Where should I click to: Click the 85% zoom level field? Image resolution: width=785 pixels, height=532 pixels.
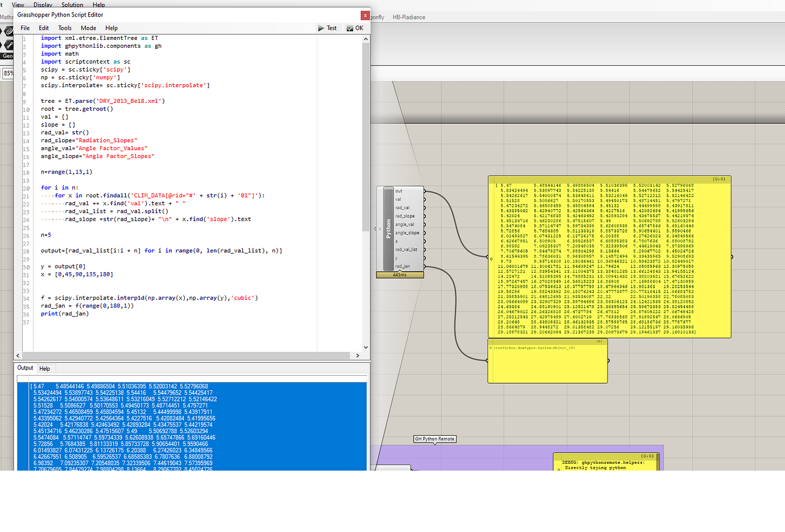9,73
